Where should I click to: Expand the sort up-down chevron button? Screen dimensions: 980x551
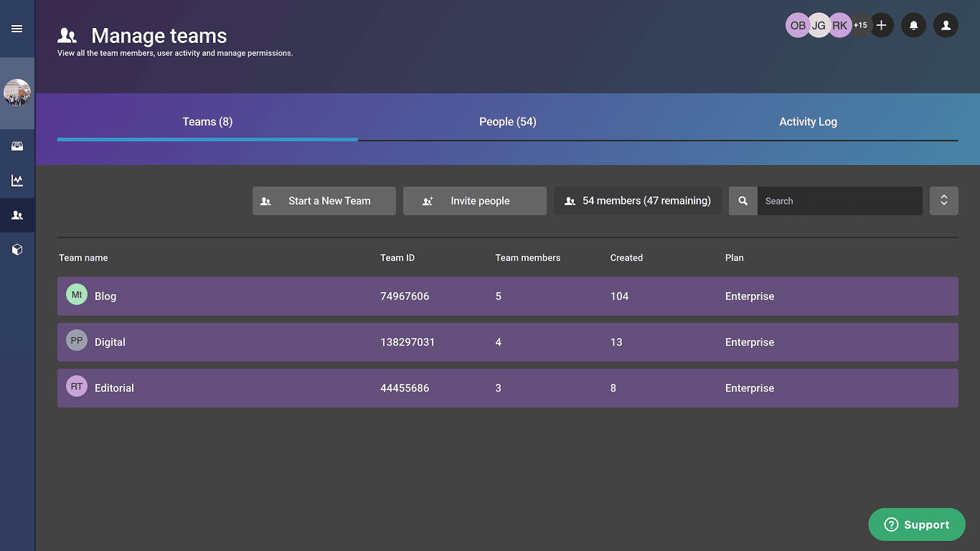944,201
